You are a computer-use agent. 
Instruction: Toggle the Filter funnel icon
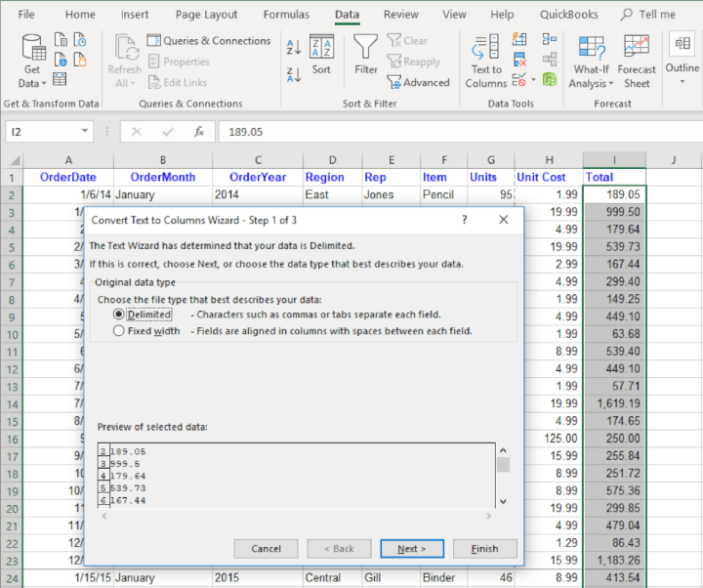pos(366,55)
